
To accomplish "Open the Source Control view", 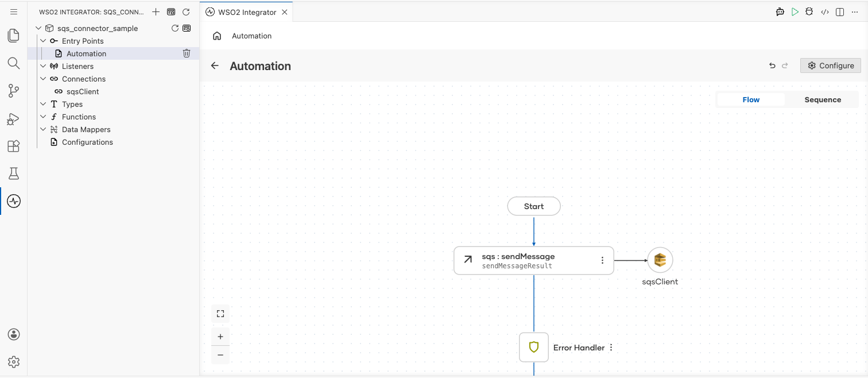I will pos(14,90).
